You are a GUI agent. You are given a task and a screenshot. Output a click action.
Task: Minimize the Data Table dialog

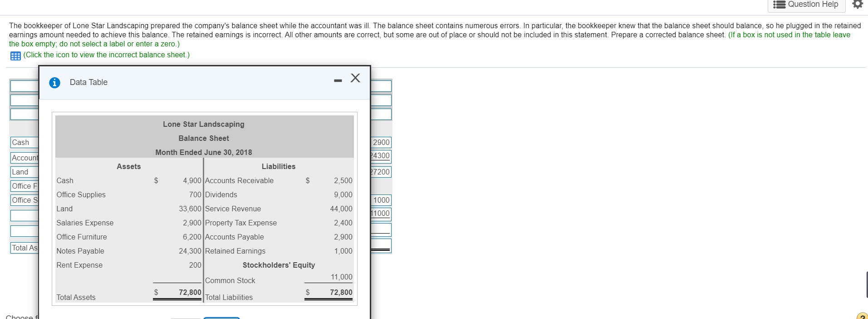pyautogui.click(x=338, y=81)
